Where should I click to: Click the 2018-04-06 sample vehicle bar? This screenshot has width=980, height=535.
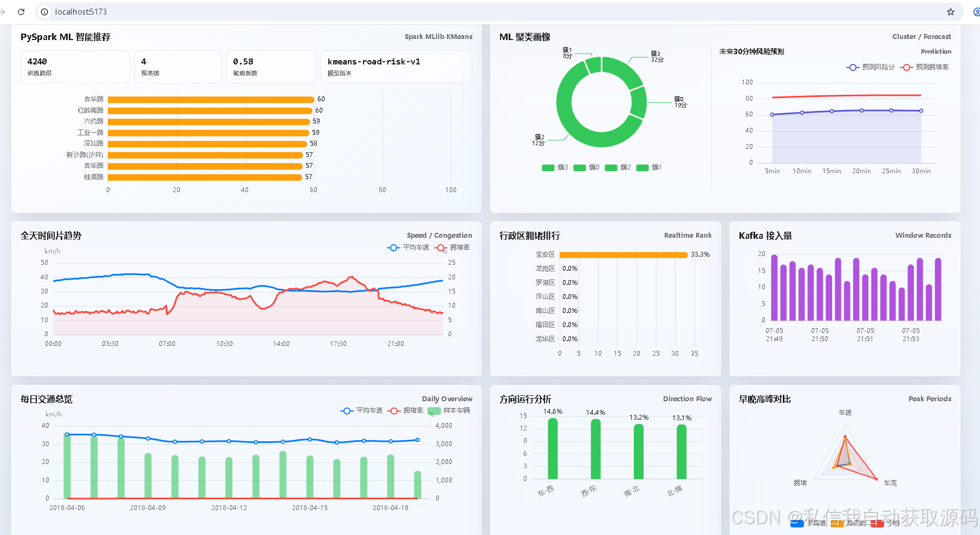point(67,466)
